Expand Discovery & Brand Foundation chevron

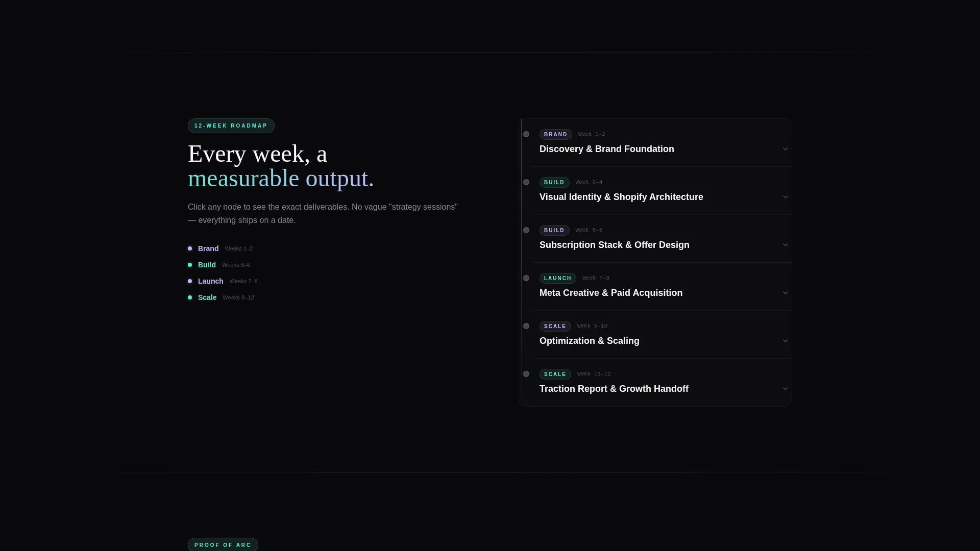click(786, 149)
